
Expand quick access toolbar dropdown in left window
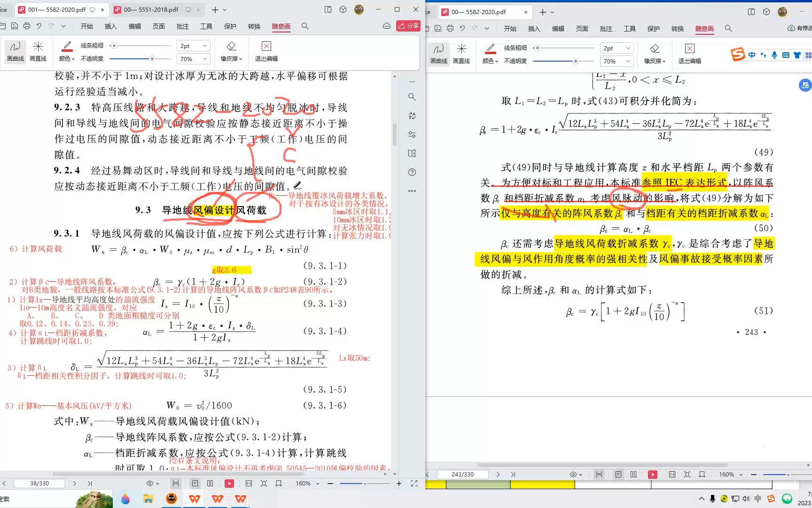63,26
